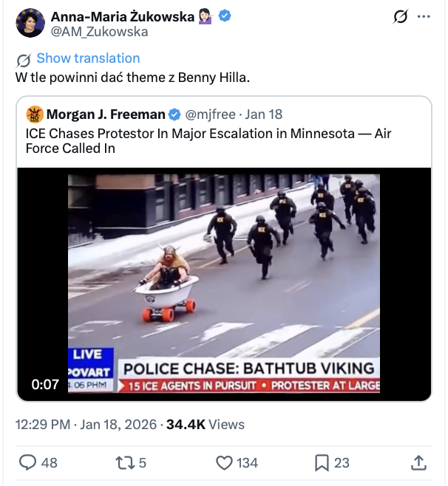Click the @AM_Zukowska handle
This screenshot has height=486, width=448.
click(x=99, y=32)
